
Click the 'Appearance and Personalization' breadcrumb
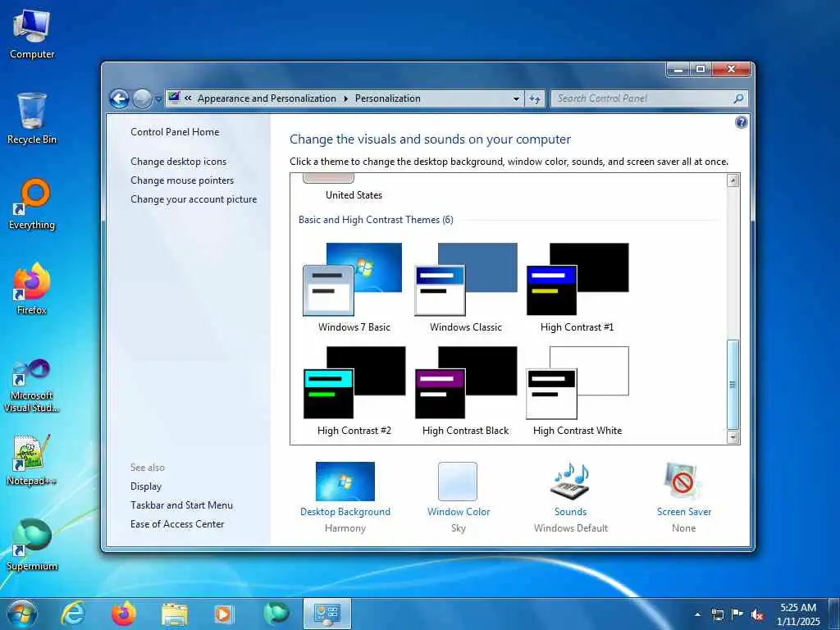pyautogui.click(x=267, y=98)
